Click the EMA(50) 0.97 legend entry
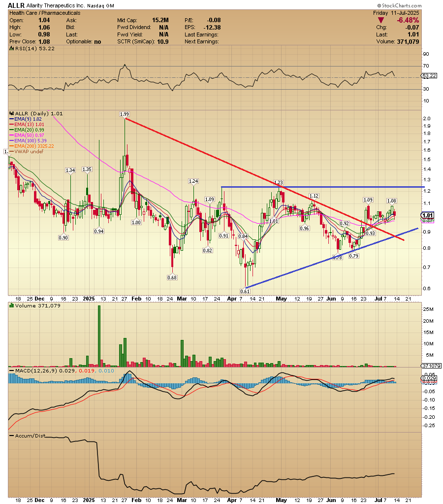The height and width of the screenshot is (504, 443). [27, 135]
